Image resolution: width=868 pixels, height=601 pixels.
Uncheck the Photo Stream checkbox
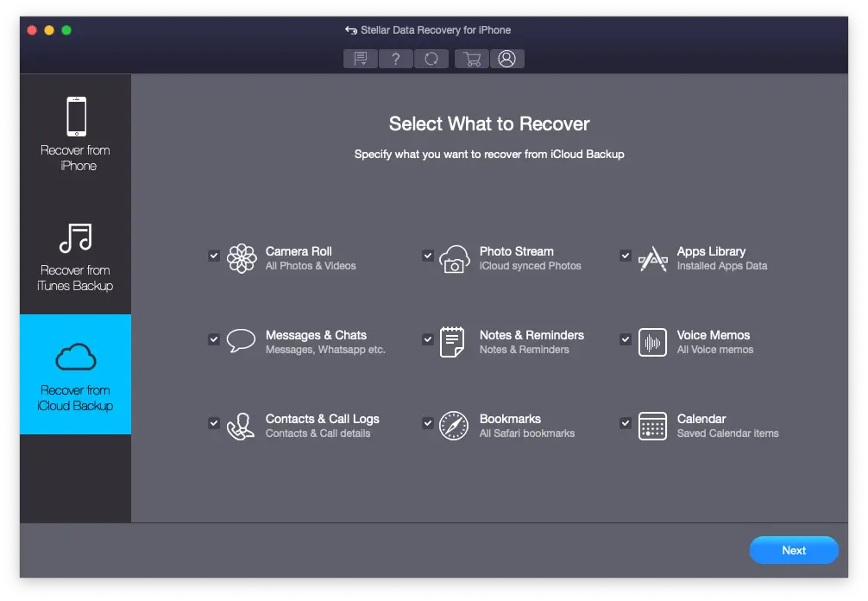pyautogui.click(x=427, y=256)
